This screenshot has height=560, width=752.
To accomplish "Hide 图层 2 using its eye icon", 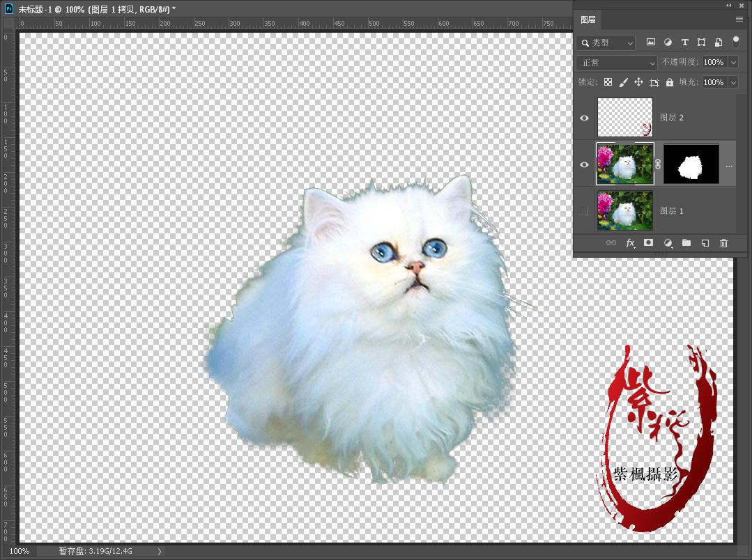I will click(584, 118).
